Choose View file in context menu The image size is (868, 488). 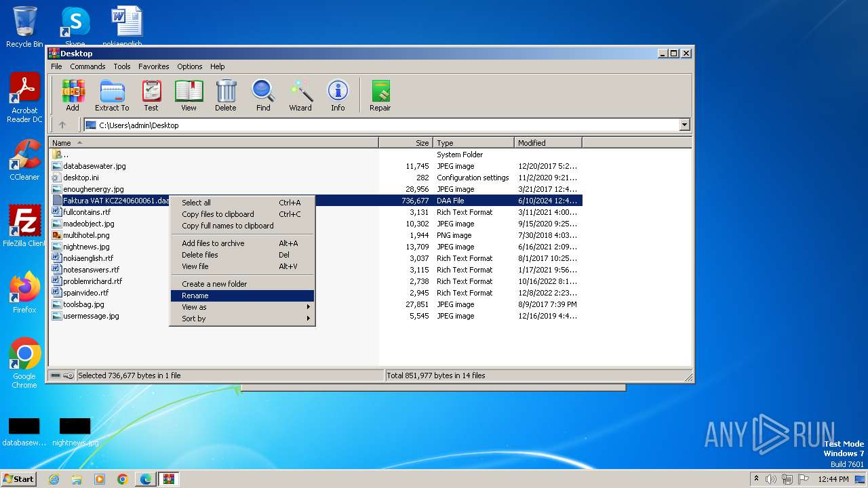(242, 266)
